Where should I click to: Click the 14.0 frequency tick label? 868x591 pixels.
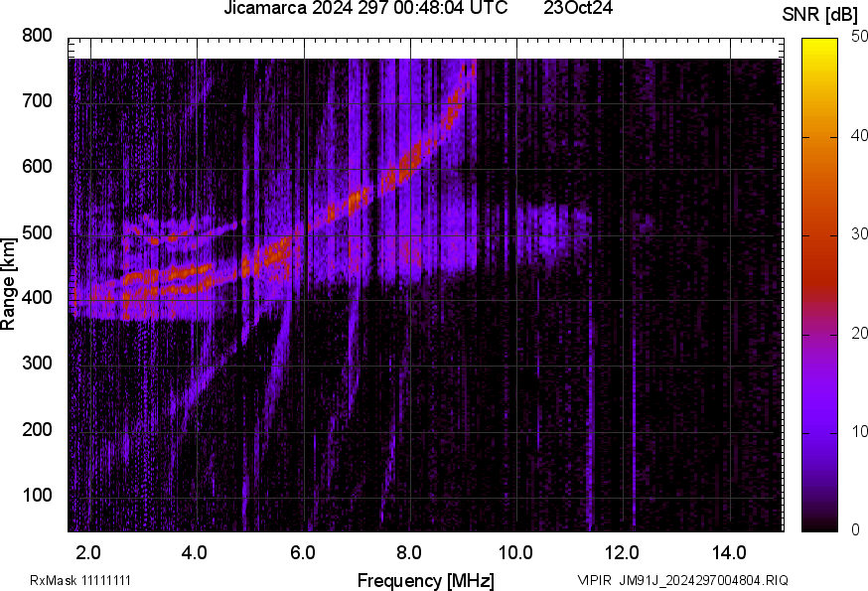729,553
